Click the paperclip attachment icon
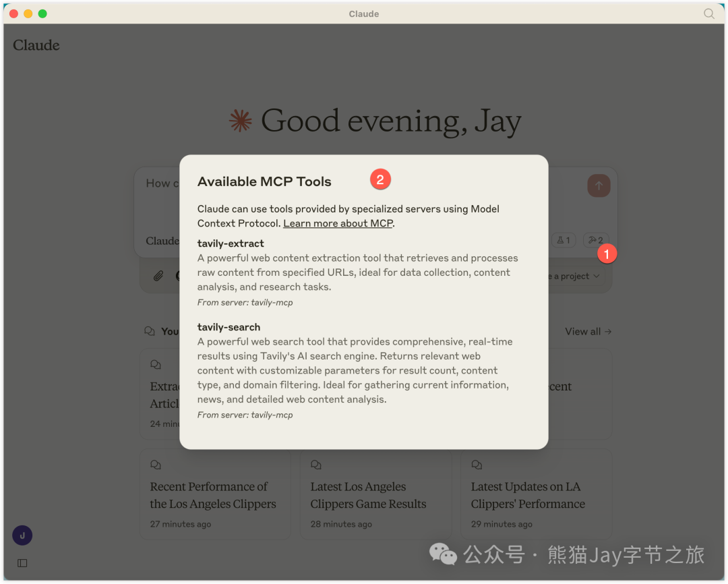This screenshot has width=728, height=584. [x=158, y=276]
